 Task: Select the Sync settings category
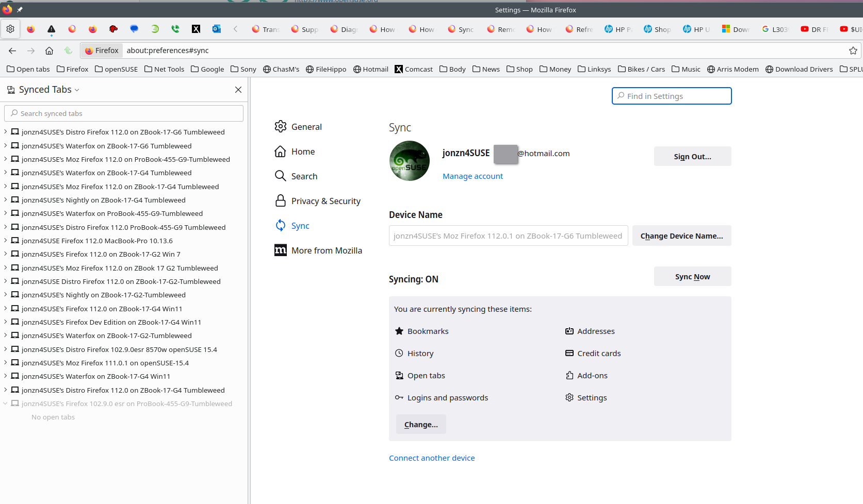[292, 226]
